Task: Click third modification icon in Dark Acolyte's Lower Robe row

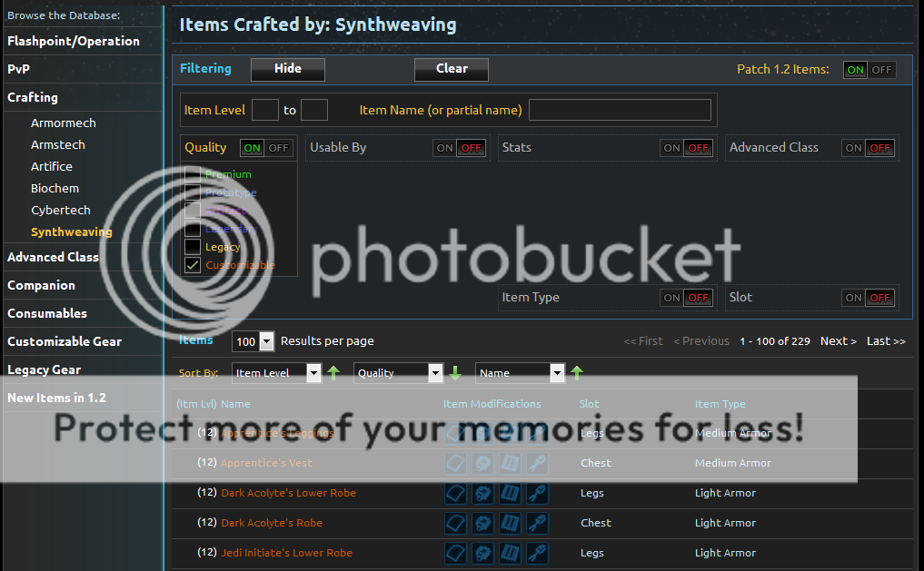Action: (510, 493)
